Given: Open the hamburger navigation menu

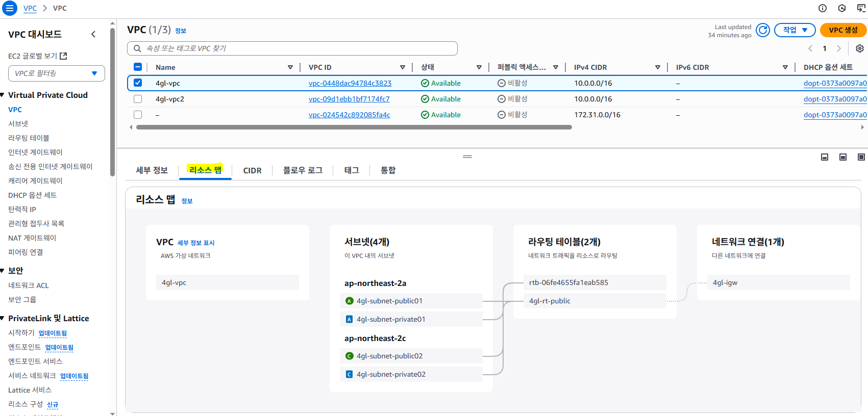Looking at the screenshot, I should click(9, 8).
